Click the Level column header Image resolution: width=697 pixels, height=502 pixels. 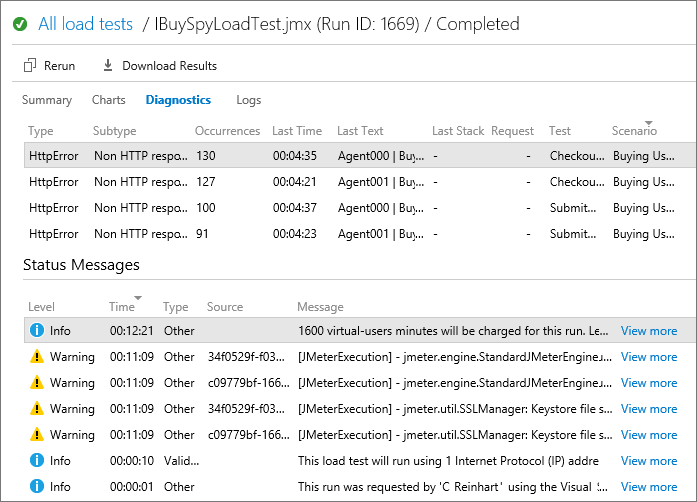pyautogui.click(x=41, y=307)
